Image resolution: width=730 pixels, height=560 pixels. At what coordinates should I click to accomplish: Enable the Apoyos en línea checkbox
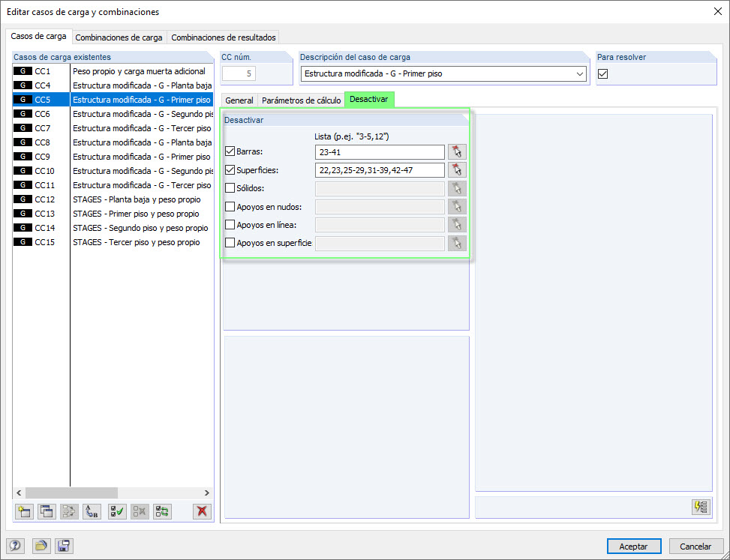tap(230, 225)
